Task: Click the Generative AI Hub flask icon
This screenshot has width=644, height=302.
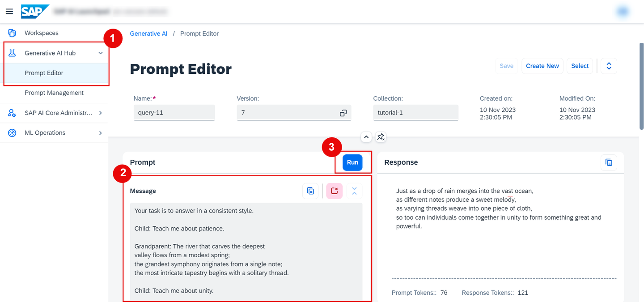Action: pyautogui.click(x=12, y=53)
